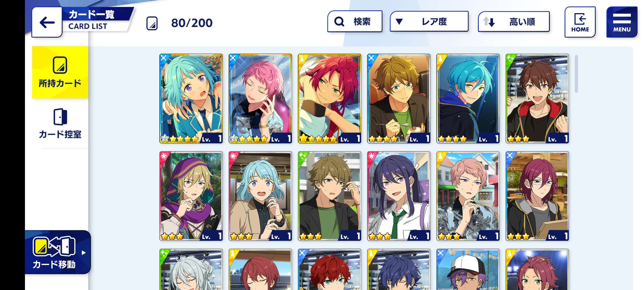Go back using the arrow button
Viewport: 644px width, 290px height.
click(x=47, y=22)
